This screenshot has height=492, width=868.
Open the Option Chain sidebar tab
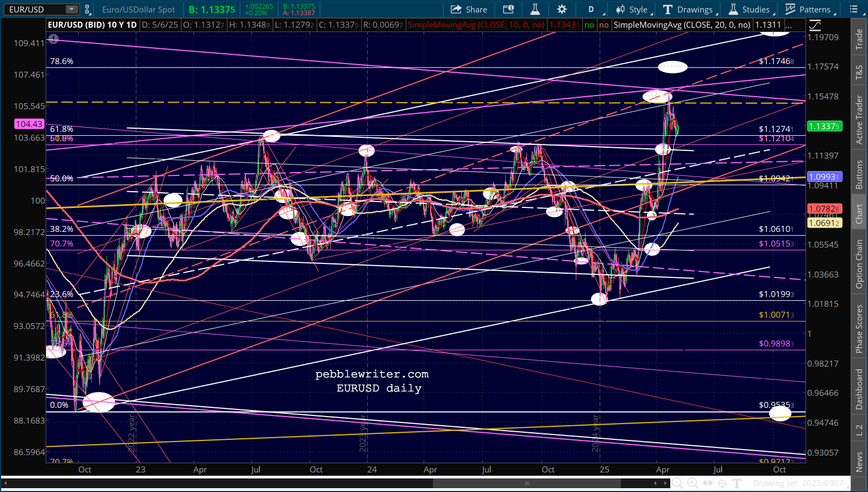coord(859,264)
